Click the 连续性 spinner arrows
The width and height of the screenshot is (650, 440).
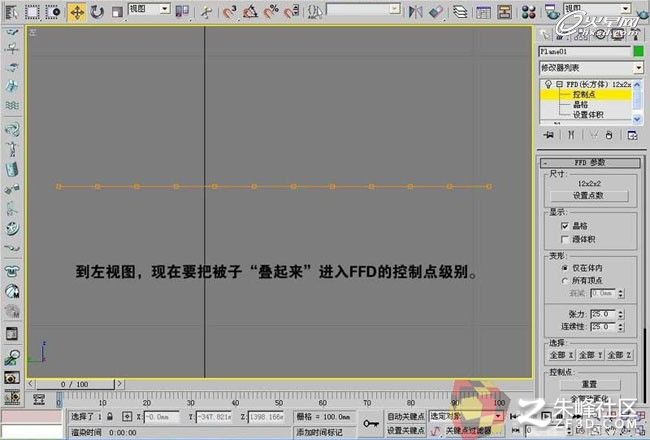tap(620, 327)
